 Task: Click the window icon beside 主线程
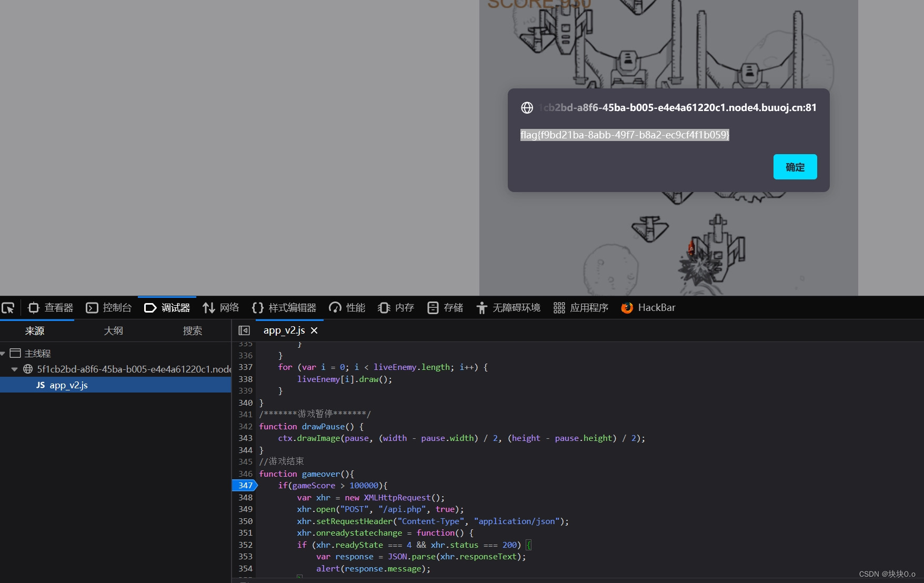[15, 353]
